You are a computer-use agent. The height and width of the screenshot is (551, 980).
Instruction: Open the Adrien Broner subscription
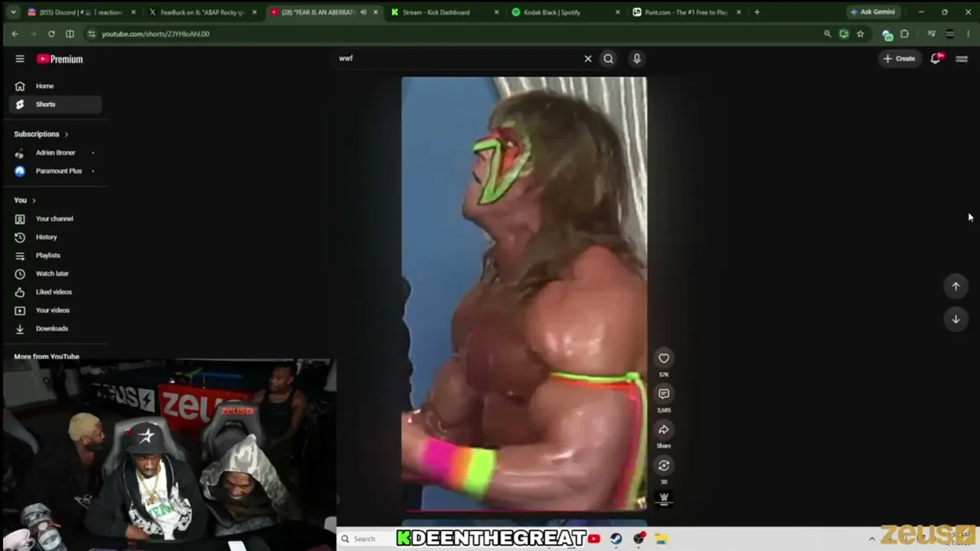pyautogui.click(x=55, y=152)
